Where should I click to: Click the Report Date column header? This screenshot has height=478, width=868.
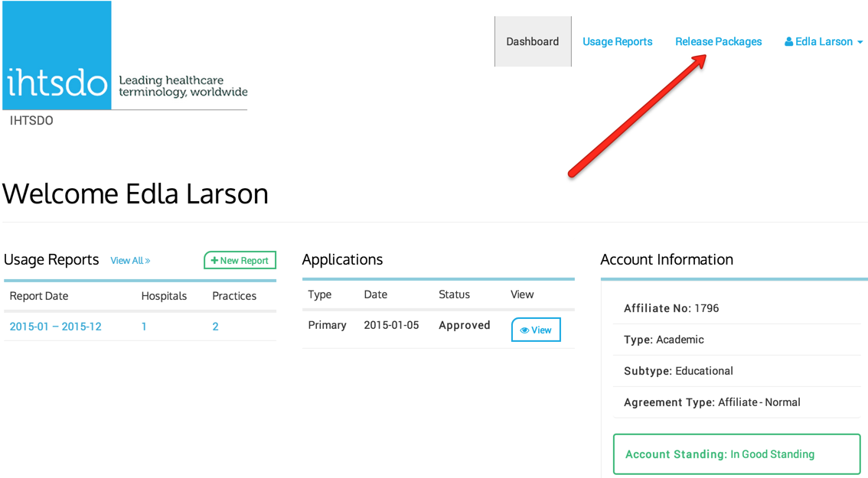click(39, 296)
